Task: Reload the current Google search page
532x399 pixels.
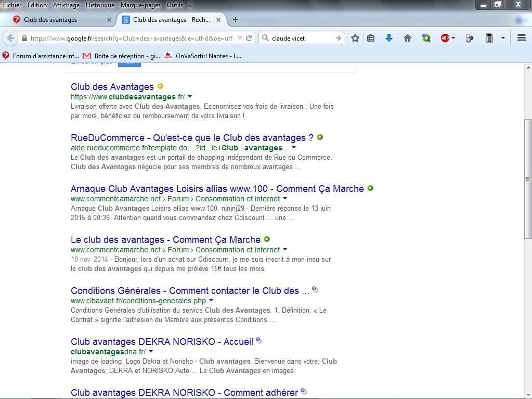Action: tap(249, 38)
